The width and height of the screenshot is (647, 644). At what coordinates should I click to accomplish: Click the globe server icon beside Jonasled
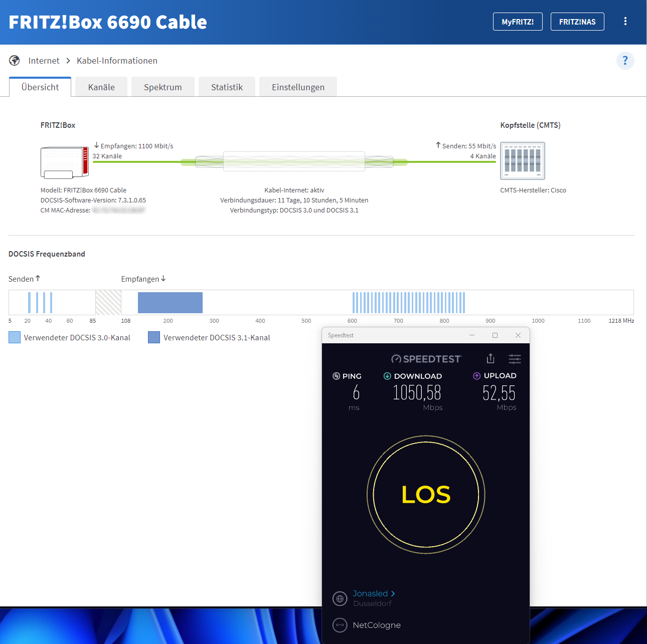pos(340,598)
